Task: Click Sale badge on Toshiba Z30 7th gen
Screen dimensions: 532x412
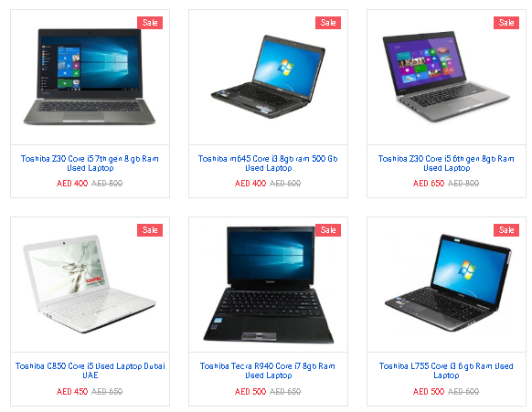Action: [150, 23]
